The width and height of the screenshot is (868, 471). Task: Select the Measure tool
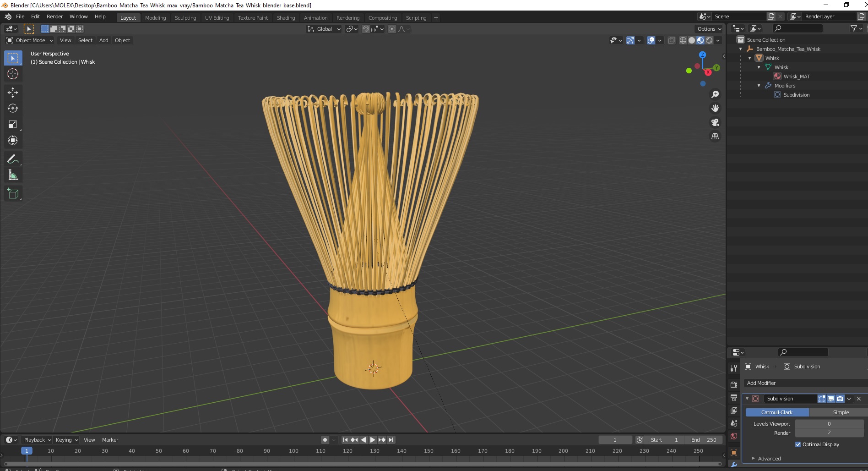pos(13,175)
